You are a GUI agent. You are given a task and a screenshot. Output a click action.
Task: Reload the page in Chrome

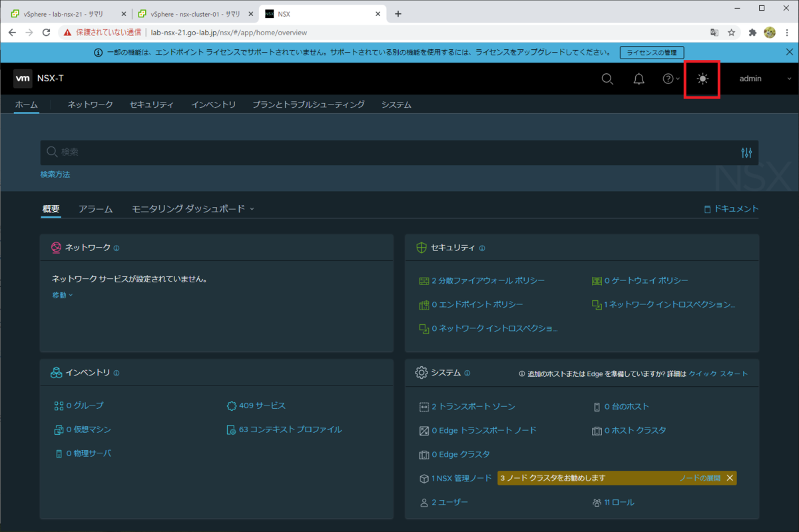[x=46, y=32]
